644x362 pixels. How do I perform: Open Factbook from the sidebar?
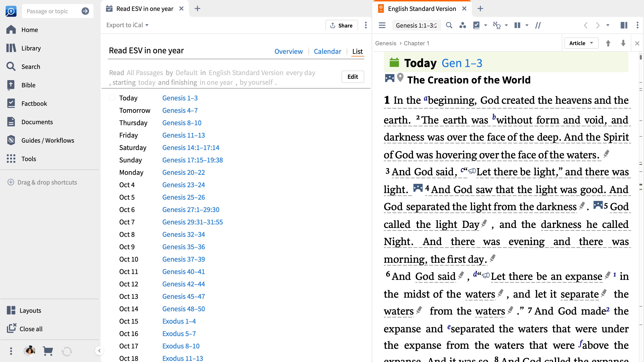click(27, 104)
